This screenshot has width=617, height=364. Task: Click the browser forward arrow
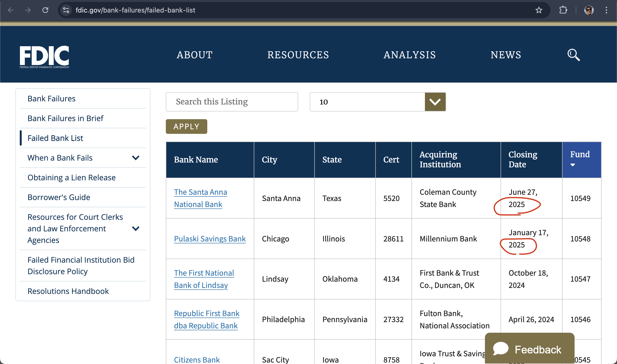coord(28,10)
